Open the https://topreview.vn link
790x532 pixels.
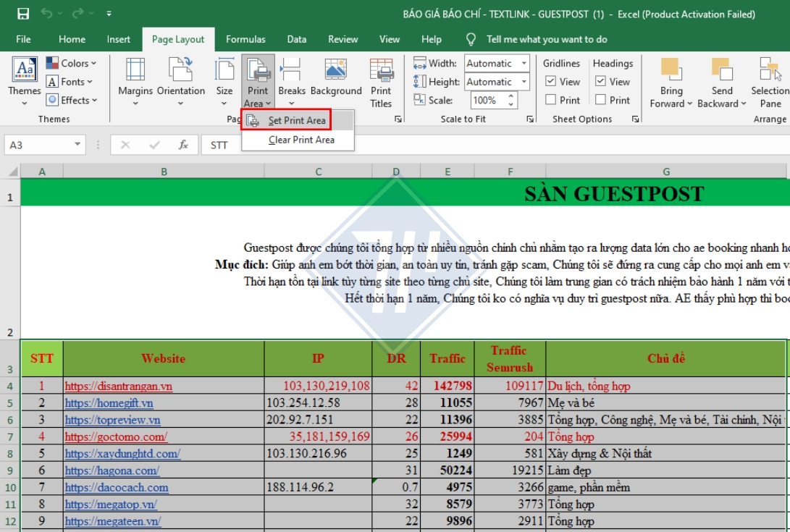pos(112,420)
